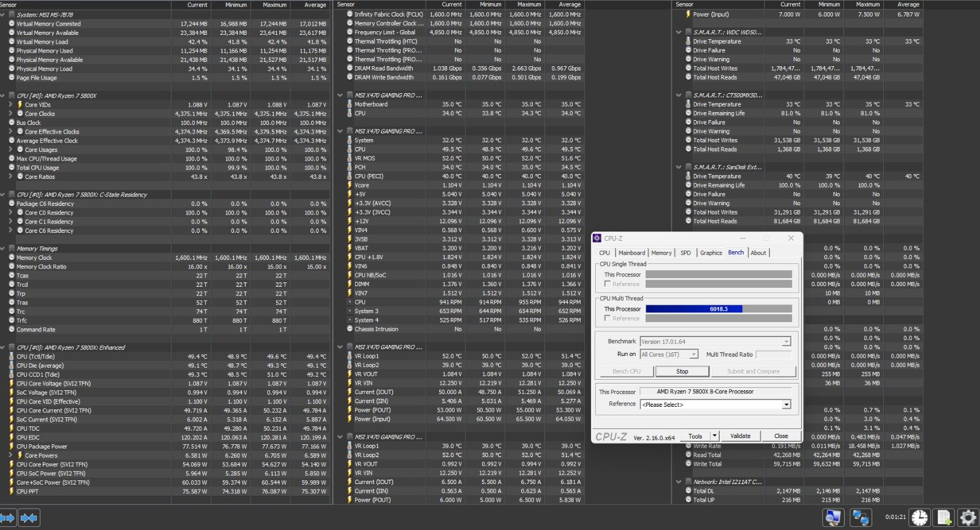Stop the running CPU-Z benchmark
980x530 pixels.
click(682, 371)
